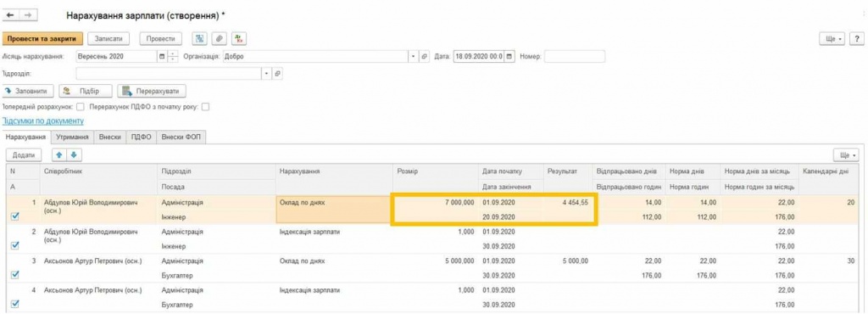Image resolution: width=868 pixels, height=314 pixels.
Task: Toggle checkbox in row 1 Абдулов
Action: [x=15, y=216]
